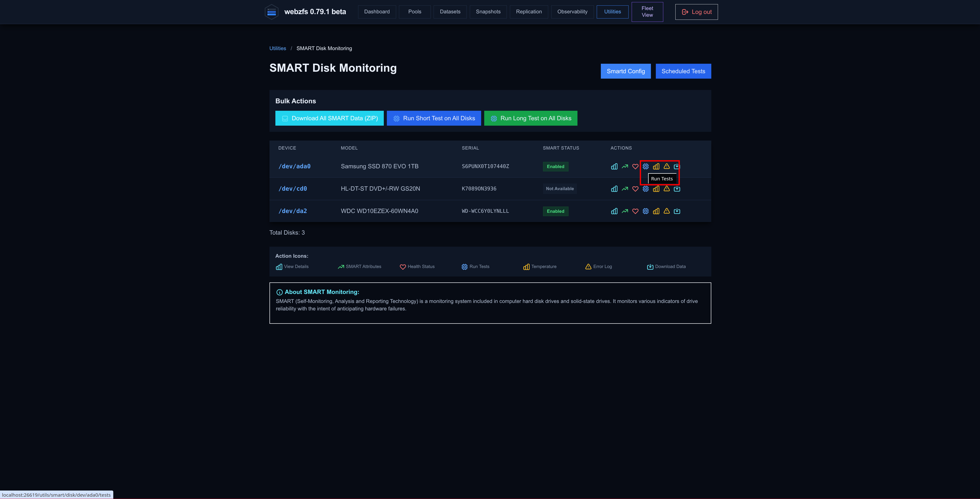The image size is (980, 499).
Task: Click the Scheduled Tests button
Action: pos(683,71)
